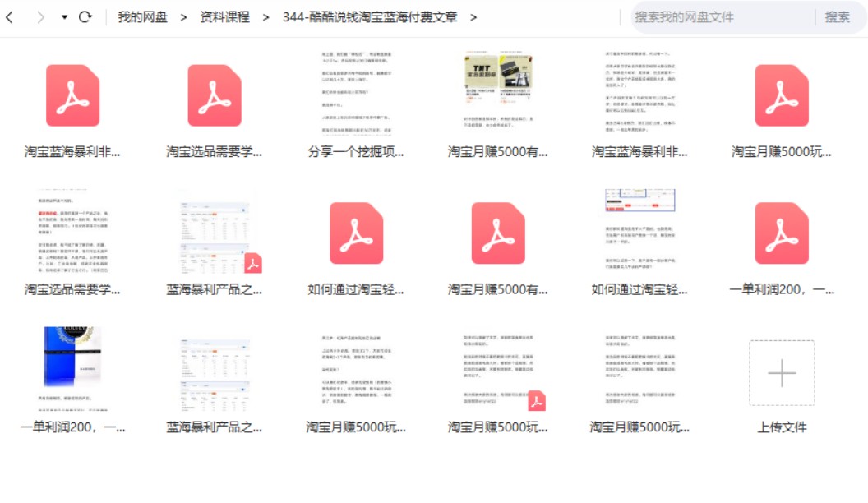Go forward using the right arrow
The image size is (868, 503).
click(x=40, y=17)
